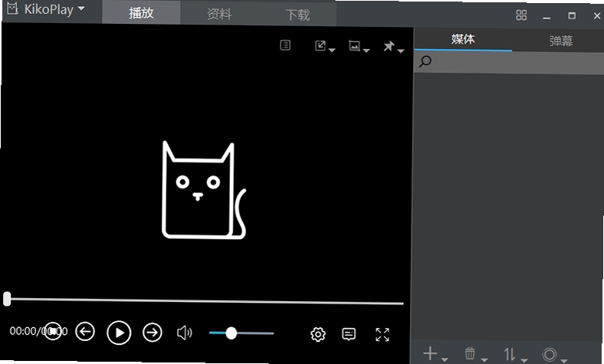Screen dimensions: 604x364
Task: Mute audio via the speaker icon
Action: coord(185,333)
